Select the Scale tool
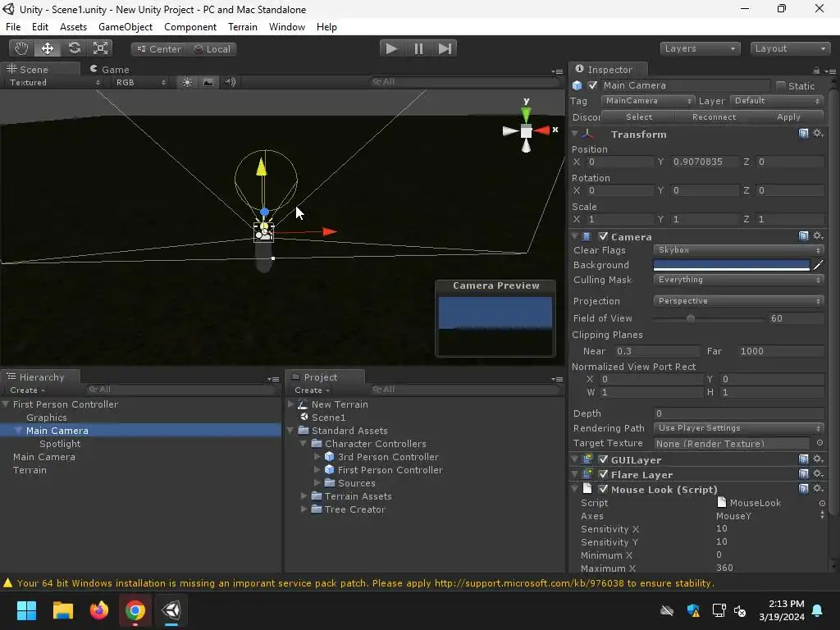Image resolution: width=840 pixels, height=630 pixels. 100,48
